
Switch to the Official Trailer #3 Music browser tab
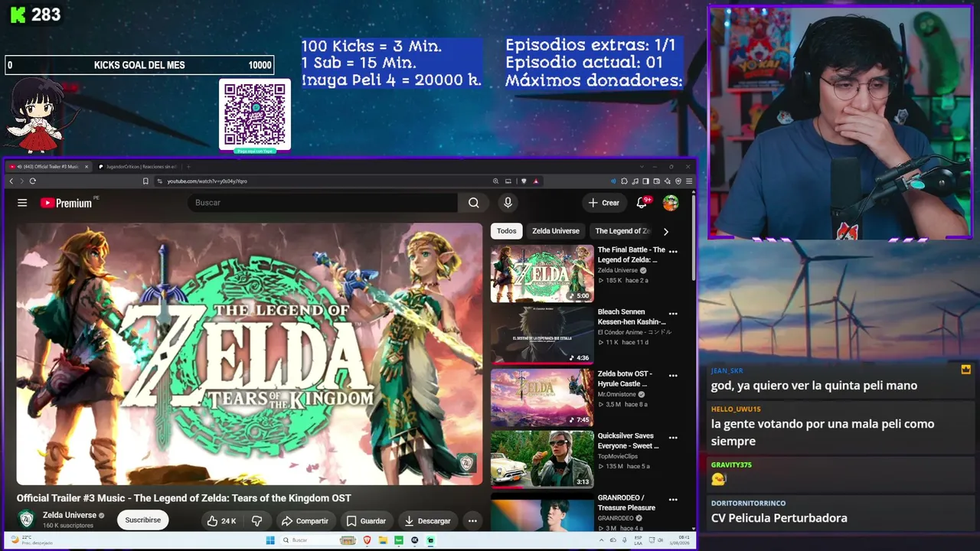[x=49, y=167]
